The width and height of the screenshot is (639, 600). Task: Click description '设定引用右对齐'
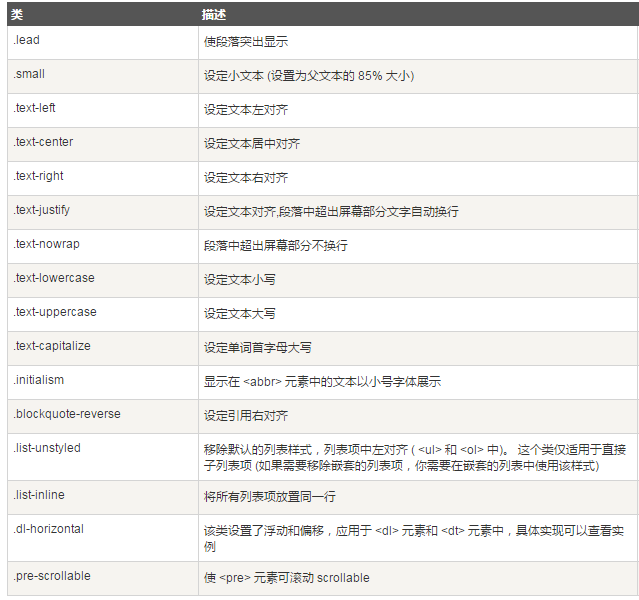pos(246,416)
